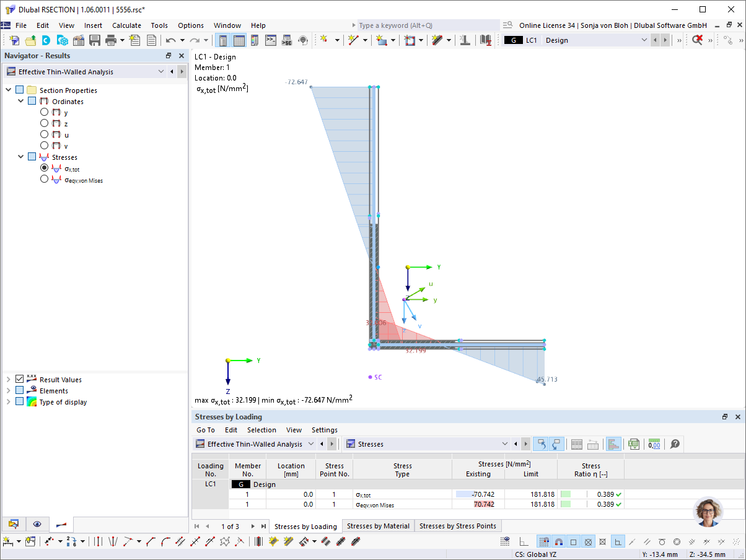The height and width of the screenshot is (560, 746).
Task: Click the Dlubal cloud block icon
Action: pyautogui.click(x=63, y=40)
